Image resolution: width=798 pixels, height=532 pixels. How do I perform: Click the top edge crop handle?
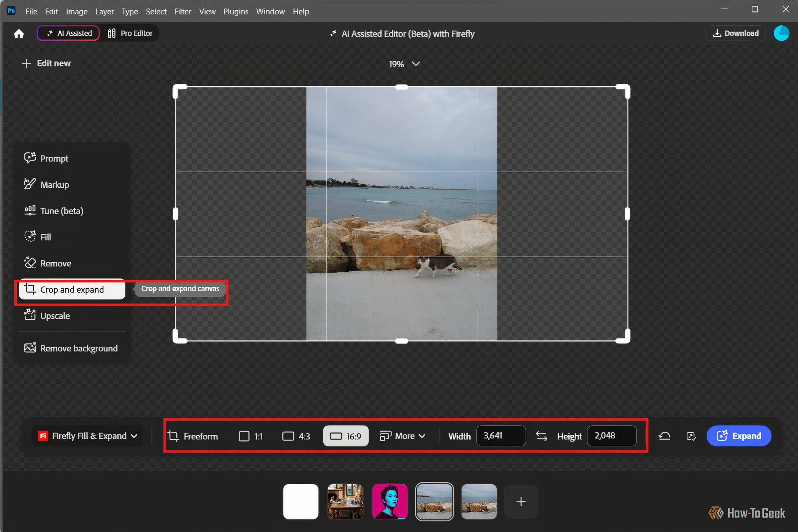tap(401, 87)
